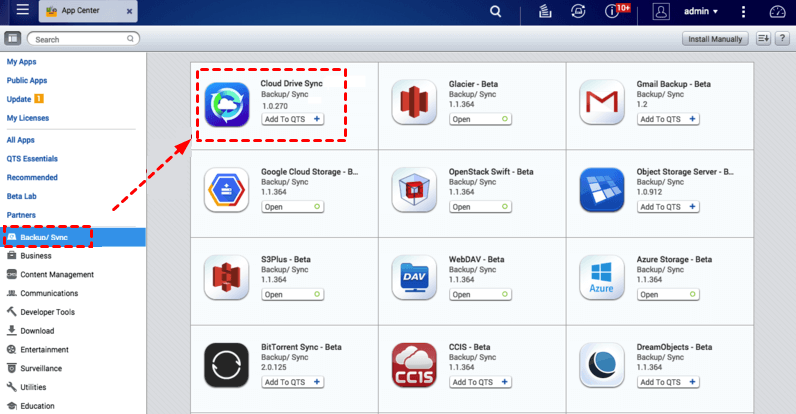The height and width of the screenshot is (414, 796).
Task: Click the S3Plus - Beta app icon
Action: [226, 278]
